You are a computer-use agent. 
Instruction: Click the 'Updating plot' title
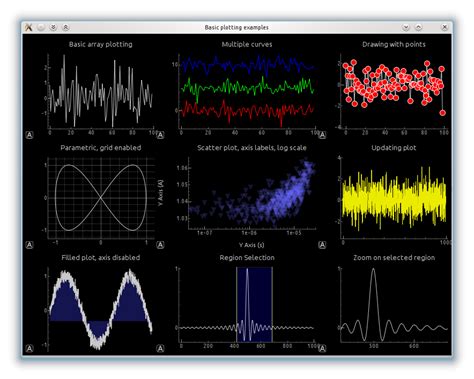coord(394,147)
